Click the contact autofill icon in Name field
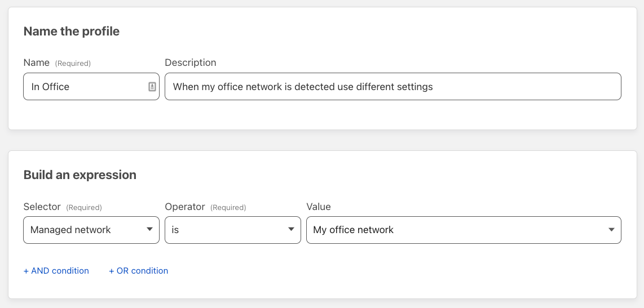The image size is (644, 308). pos(152,87)
